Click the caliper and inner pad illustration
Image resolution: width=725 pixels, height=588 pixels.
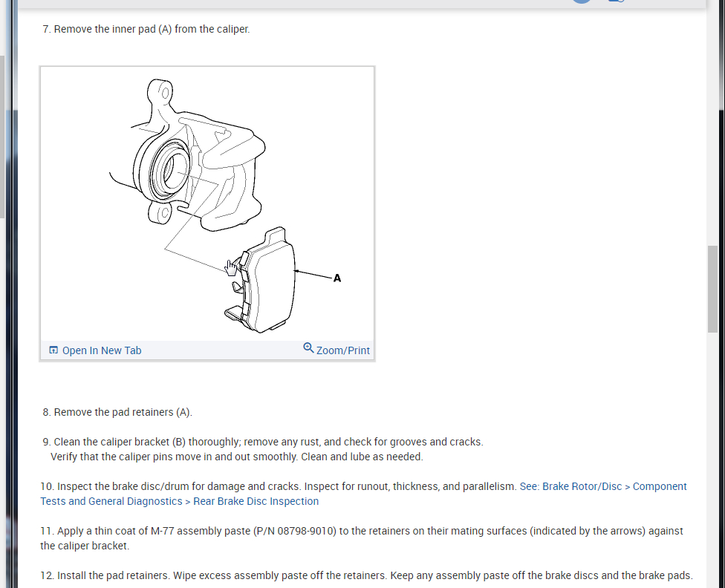(207, 204)
